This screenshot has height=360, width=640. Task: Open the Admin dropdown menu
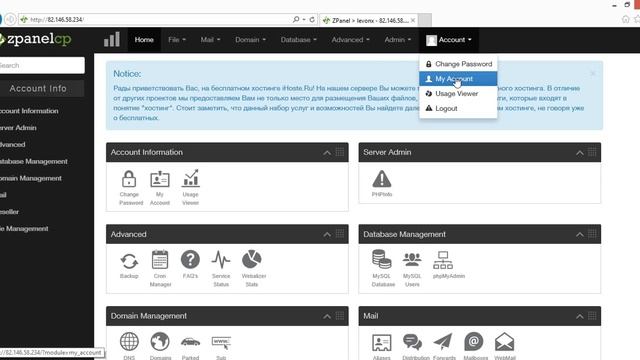[398, 40]
